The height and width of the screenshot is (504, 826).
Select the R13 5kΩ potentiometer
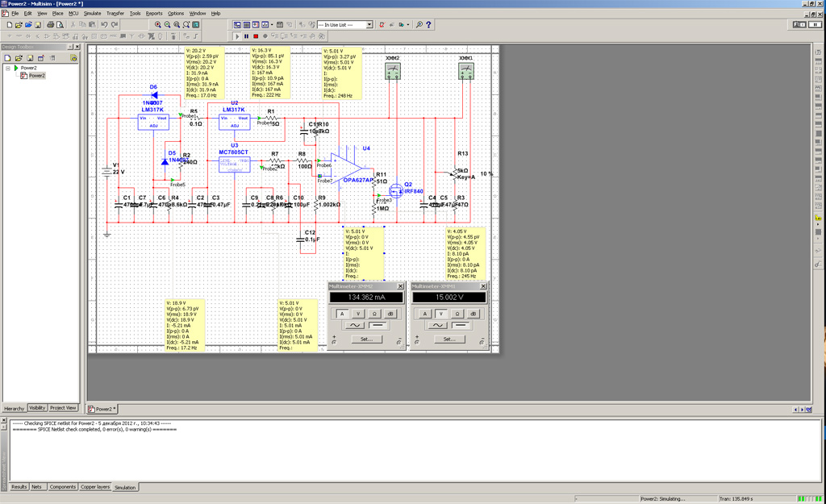(x=455, y=173)
